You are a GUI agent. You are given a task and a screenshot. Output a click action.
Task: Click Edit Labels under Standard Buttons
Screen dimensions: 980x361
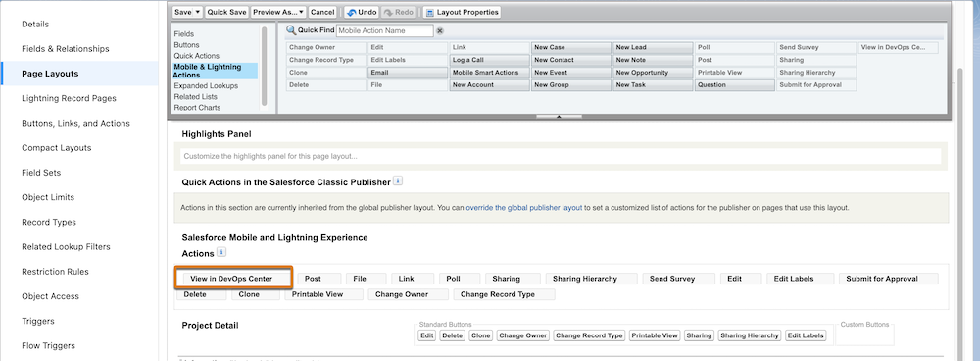pos(807,335)
